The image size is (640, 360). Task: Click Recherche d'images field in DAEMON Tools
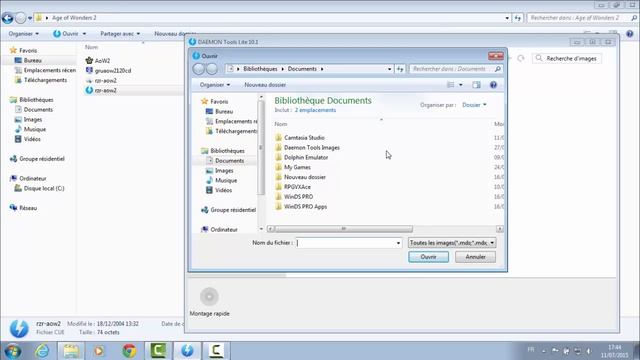tap(567, 59)
